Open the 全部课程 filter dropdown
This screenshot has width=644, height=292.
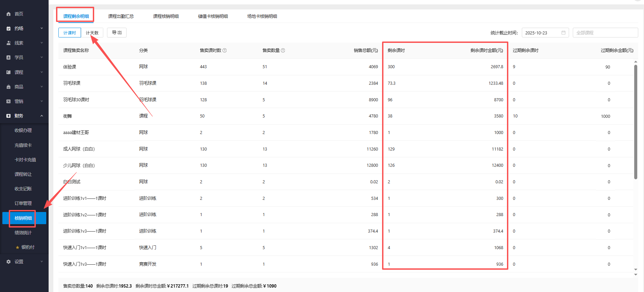tap(605, 33)
